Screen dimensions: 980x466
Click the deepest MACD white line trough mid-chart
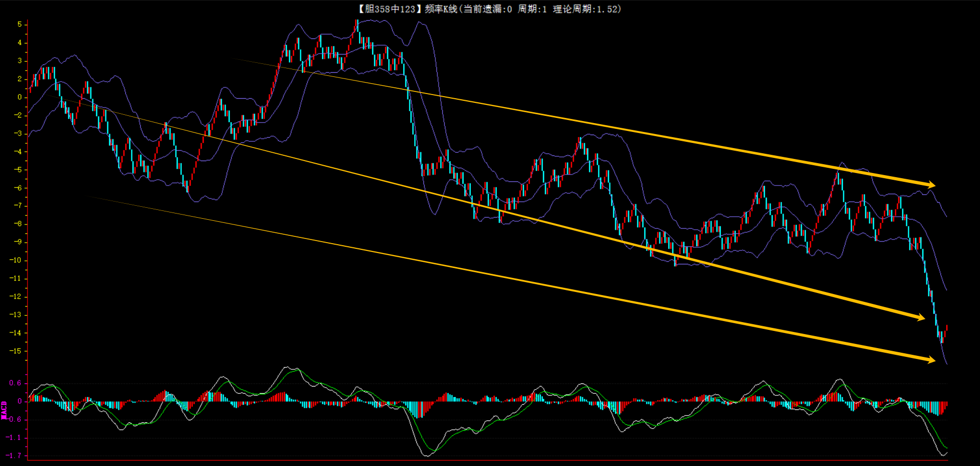(x=427, y=455)
